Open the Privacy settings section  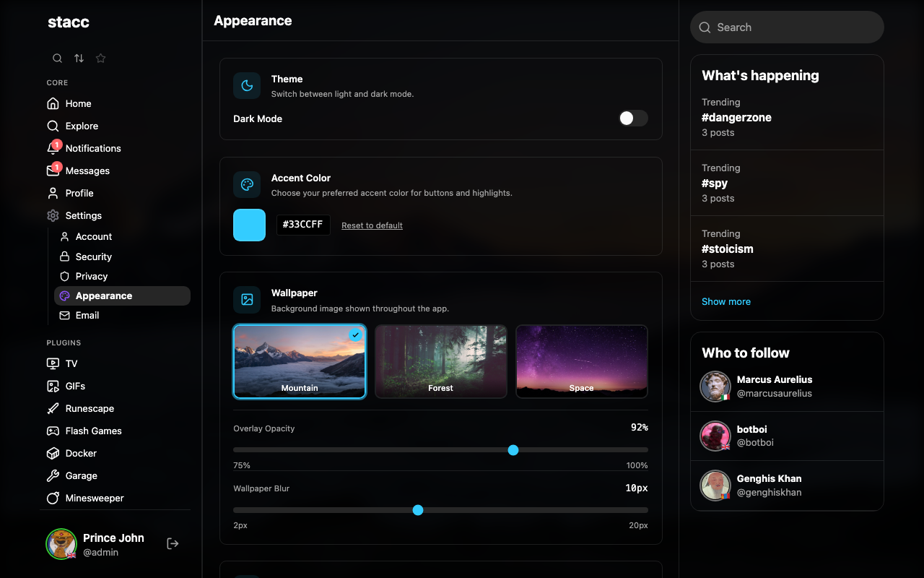point(91,276)
